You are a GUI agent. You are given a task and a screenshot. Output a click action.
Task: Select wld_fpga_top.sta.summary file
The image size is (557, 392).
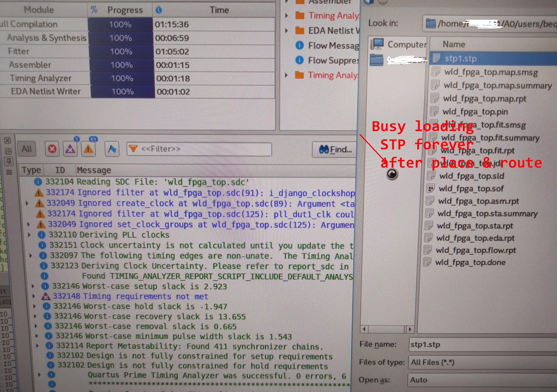(487, 214)
